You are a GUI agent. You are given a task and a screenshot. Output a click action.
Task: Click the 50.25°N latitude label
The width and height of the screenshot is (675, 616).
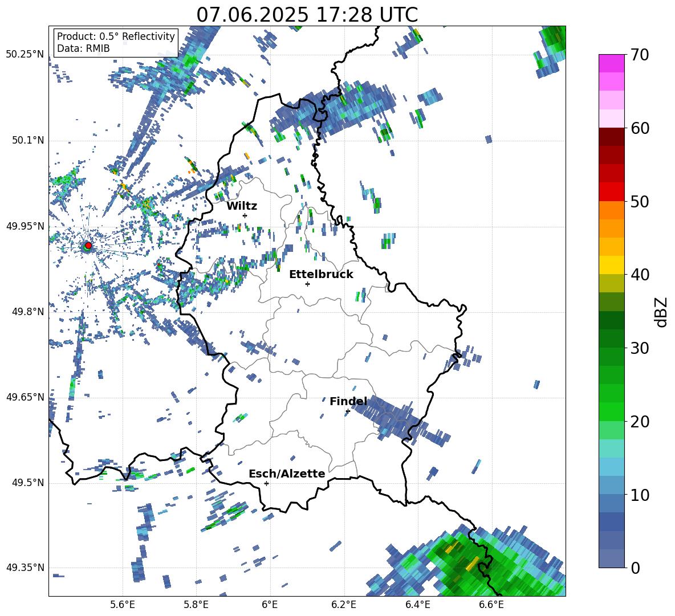tap(25, 55)
